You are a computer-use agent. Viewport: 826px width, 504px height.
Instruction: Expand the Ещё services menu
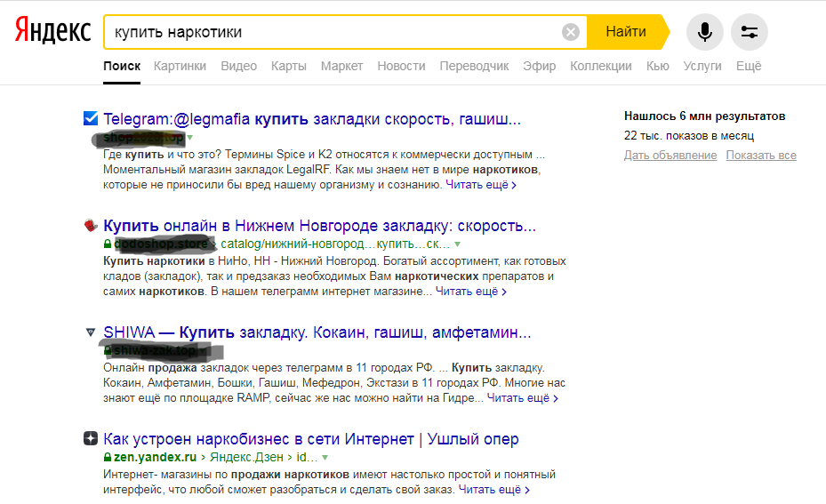[749, 66]
